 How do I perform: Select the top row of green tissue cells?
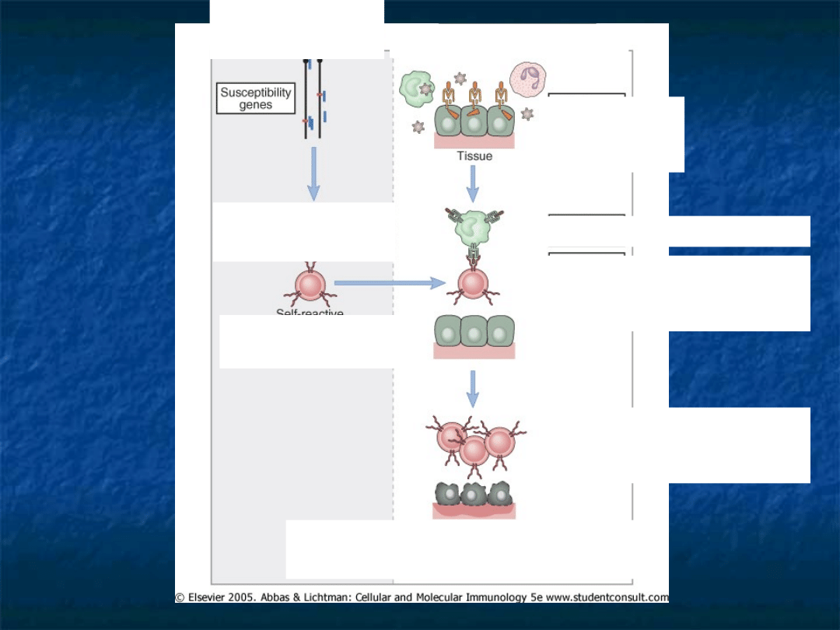click(474, 121)
